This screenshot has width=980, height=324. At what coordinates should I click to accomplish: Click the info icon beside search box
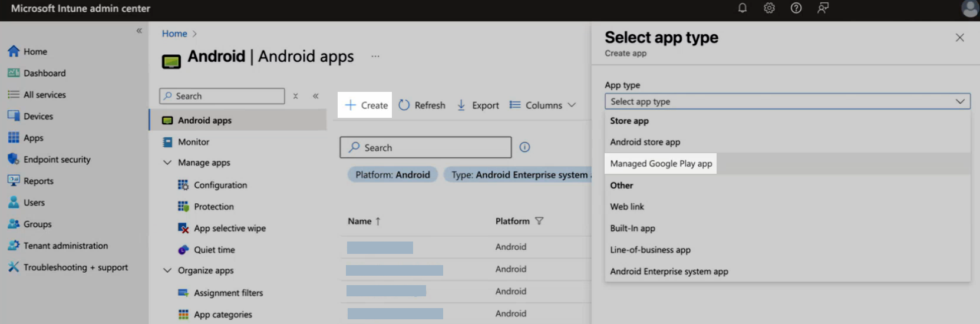tap(524, 147)
